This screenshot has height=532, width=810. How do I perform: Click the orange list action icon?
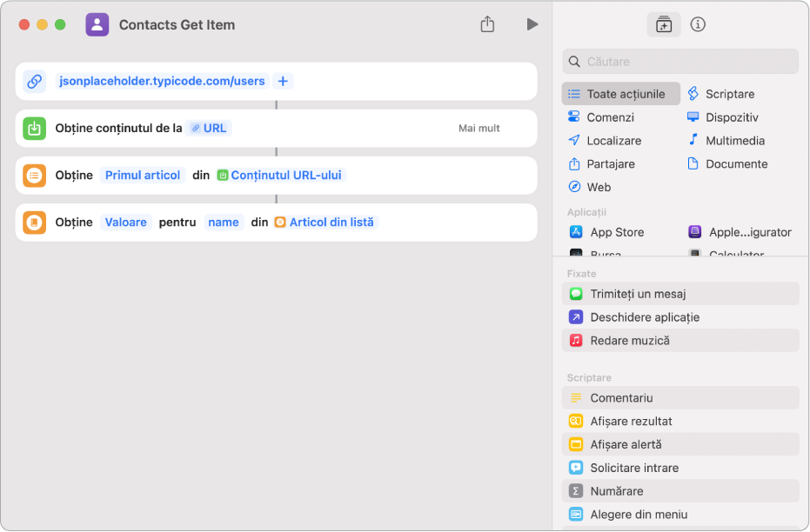35,176
